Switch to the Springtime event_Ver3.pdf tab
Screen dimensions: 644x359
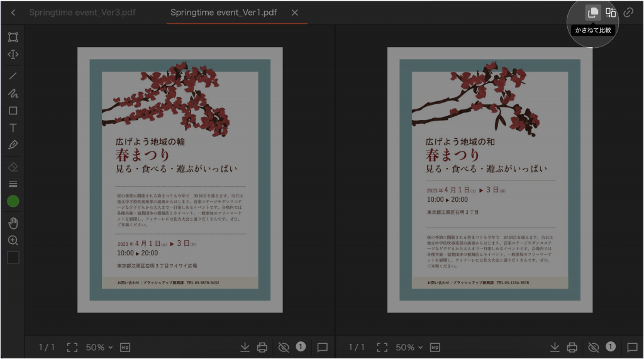pyautogui.click(x=82, y=13)
